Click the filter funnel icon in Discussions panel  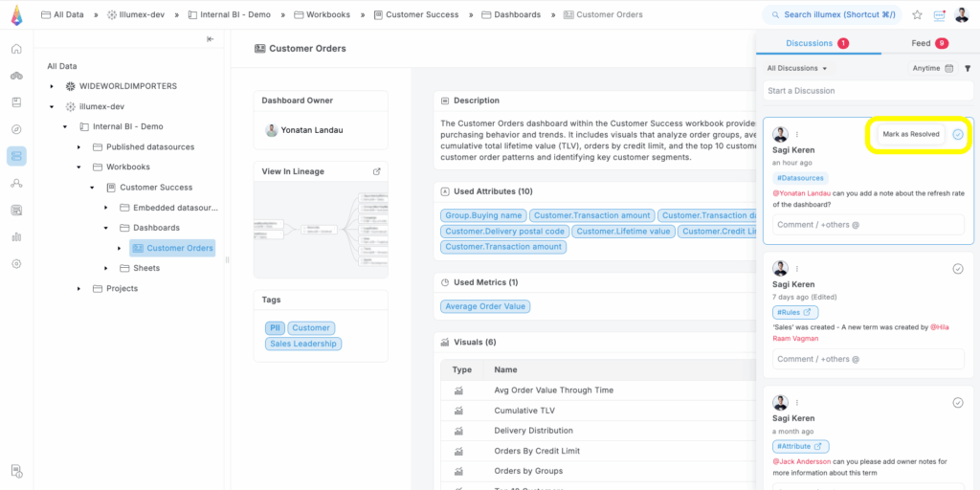coord(967,69)
